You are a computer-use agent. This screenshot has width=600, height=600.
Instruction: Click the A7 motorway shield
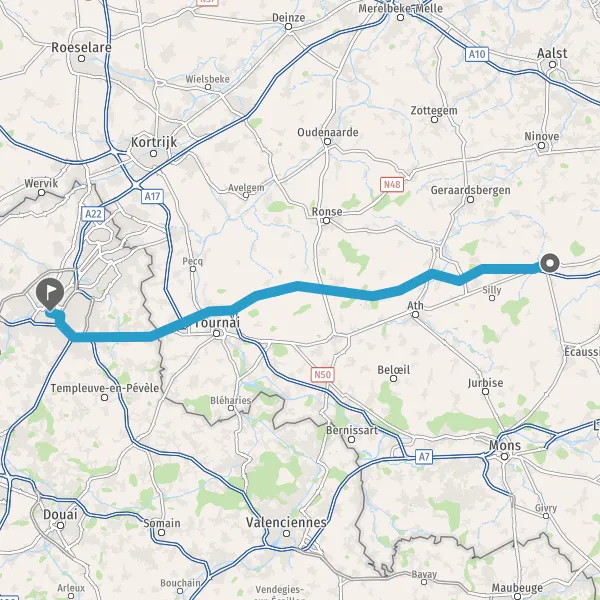point(424,457)
